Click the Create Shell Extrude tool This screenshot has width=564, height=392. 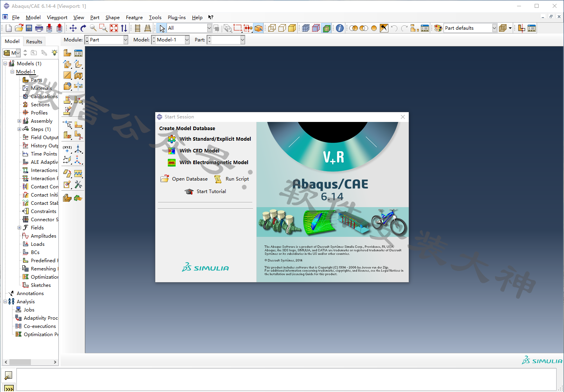[x=78, y=64]
